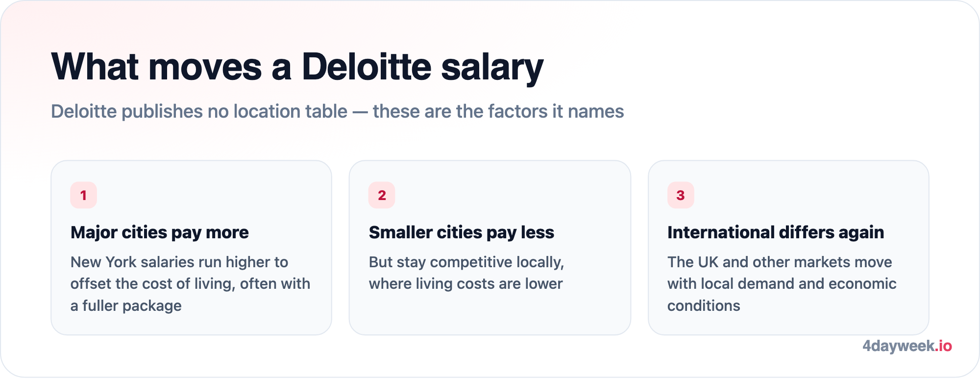Click 'a fuller package' text line
980x379 pixels.
[x=126, y=306]
